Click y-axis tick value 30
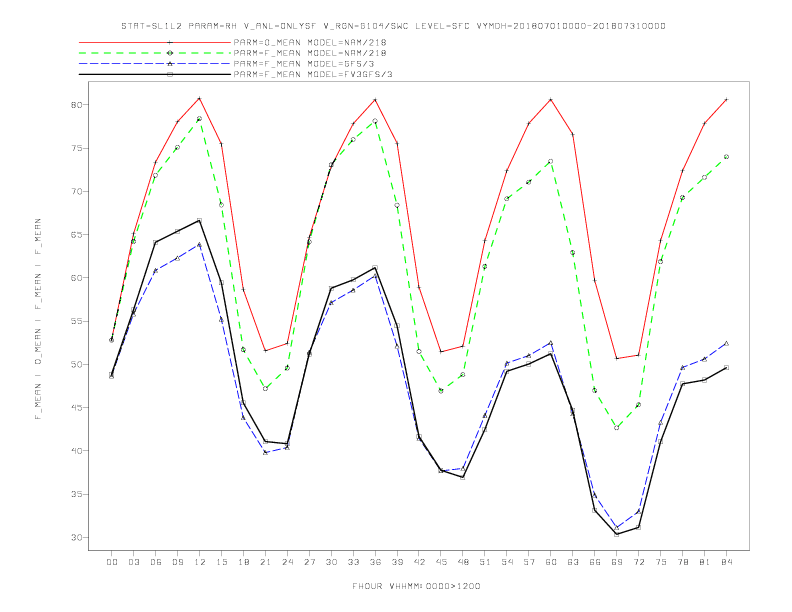Screen dimensions: 792x612 click(x=76, y=537)
